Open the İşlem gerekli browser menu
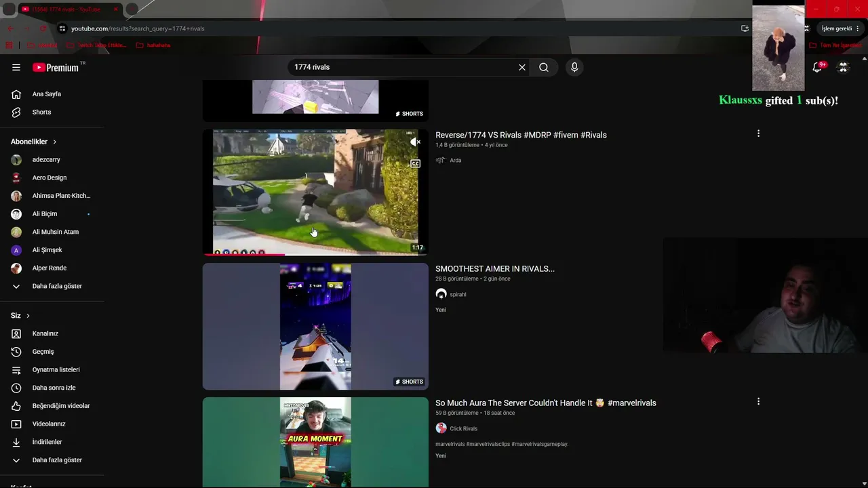868x488 pixels. [841, 28]
